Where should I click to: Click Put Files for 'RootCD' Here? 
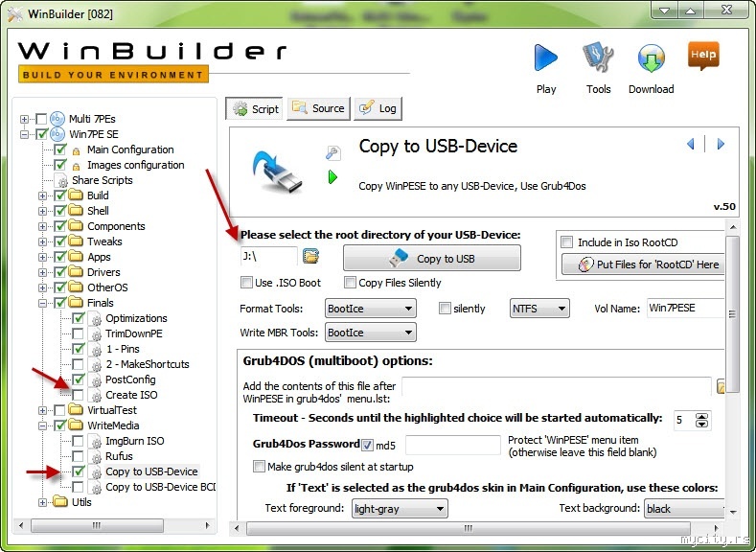(643, 264)
